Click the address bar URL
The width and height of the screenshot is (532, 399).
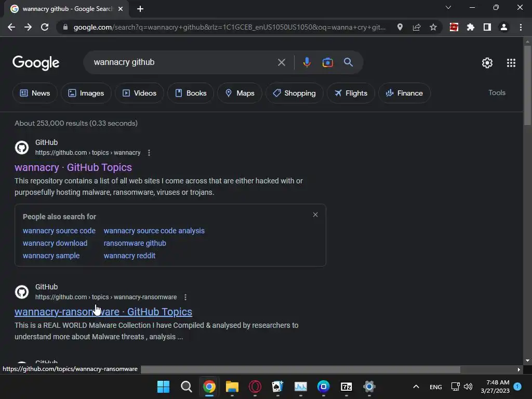[229, 27]
